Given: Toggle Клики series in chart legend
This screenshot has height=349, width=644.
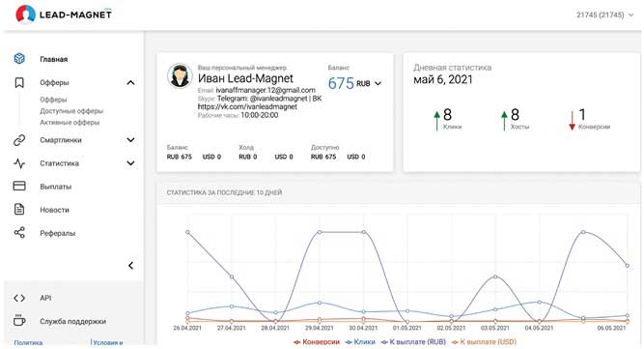Looking at the screenshot, I should [x=360, y=342].
